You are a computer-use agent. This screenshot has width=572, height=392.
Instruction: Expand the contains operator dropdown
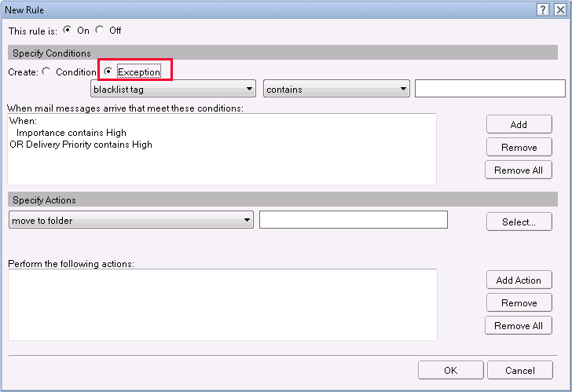[336, 90]
